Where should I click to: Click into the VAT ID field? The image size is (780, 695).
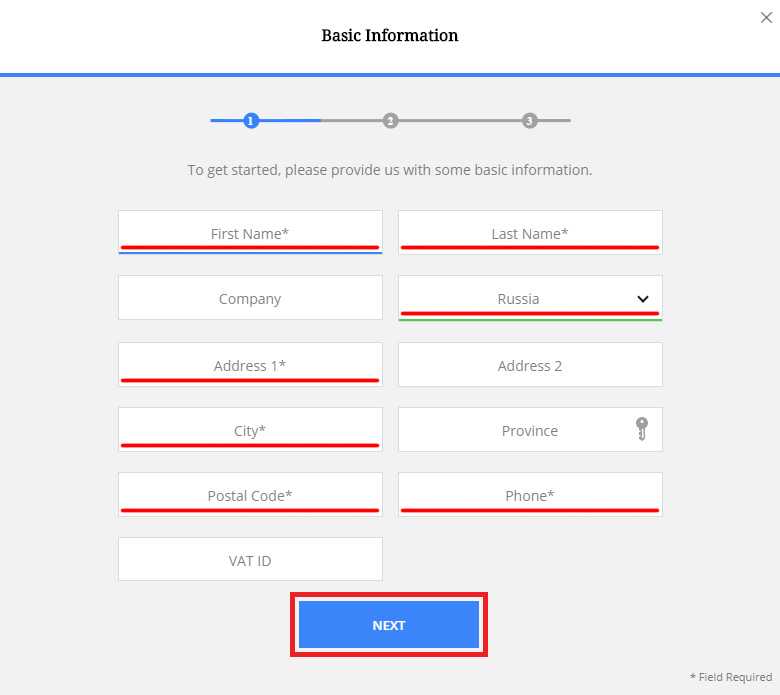point(250,559)
